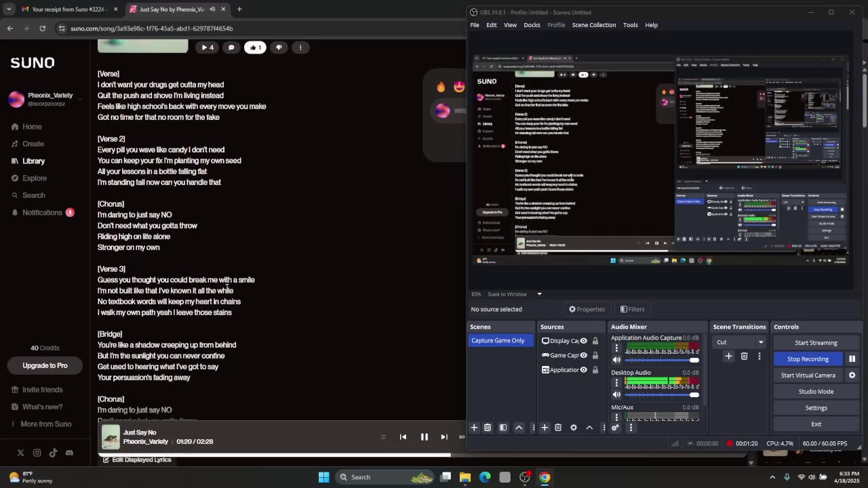Lock the Game Capture source
Image resolution: width=868 pixels, height=488 pixels.
click(595, 355)
